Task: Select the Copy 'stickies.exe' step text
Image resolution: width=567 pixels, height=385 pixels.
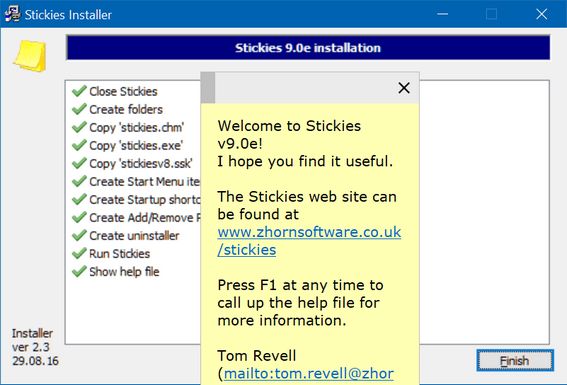Action: 136,146
